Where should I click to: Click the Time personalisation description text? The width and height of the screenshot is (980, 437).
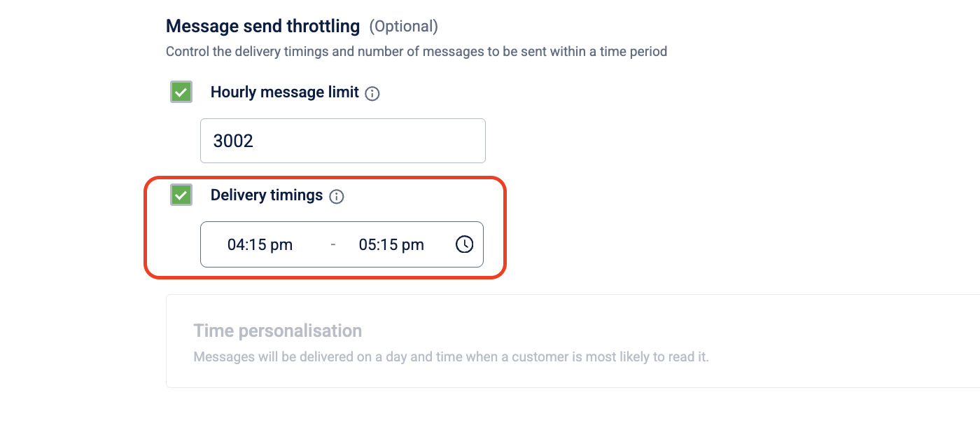451,357
